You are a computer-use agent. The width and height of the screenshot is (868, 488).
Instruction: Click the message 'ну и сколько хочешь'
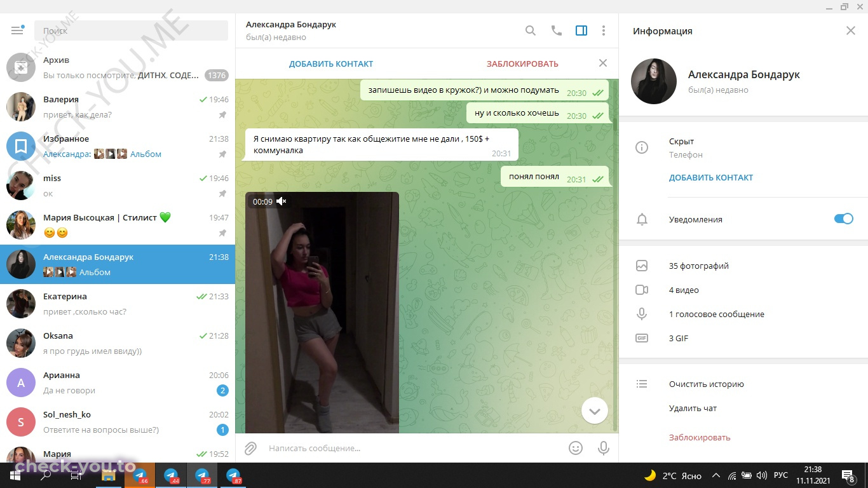(538, 113)
